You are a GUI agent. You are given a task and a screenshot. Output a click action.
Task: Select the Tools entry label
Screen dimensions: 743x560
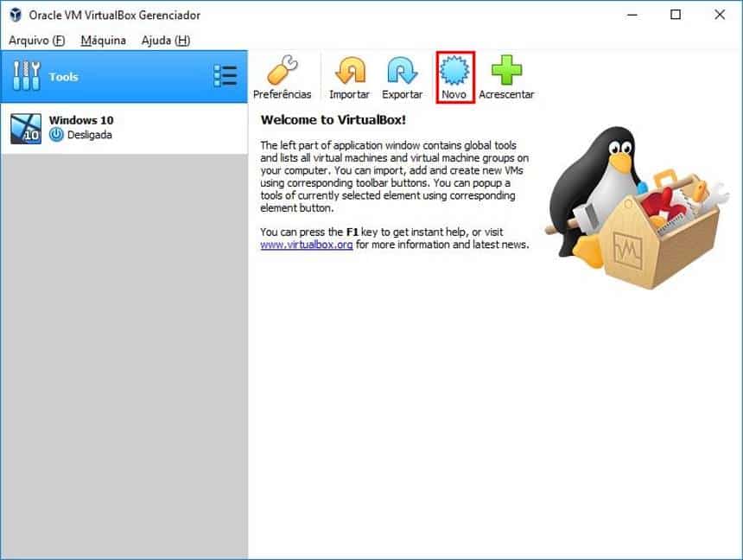[63, 77]
